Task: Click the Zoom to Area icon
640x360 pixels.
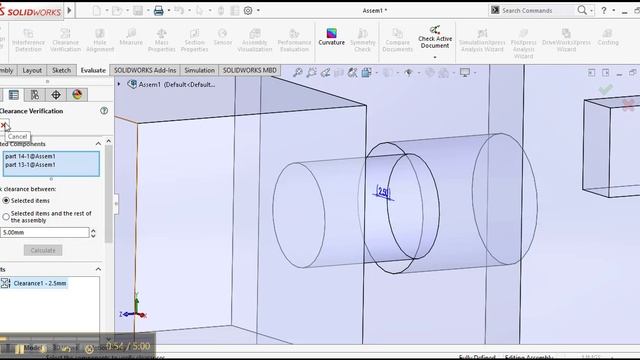Action: point(312,73)
